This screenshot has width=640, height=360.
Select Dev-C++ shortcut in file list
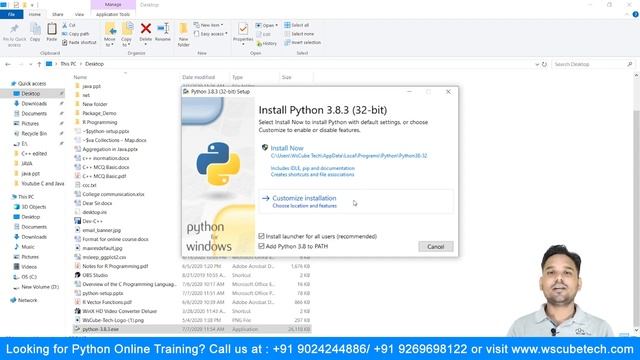tap(92, 221)
